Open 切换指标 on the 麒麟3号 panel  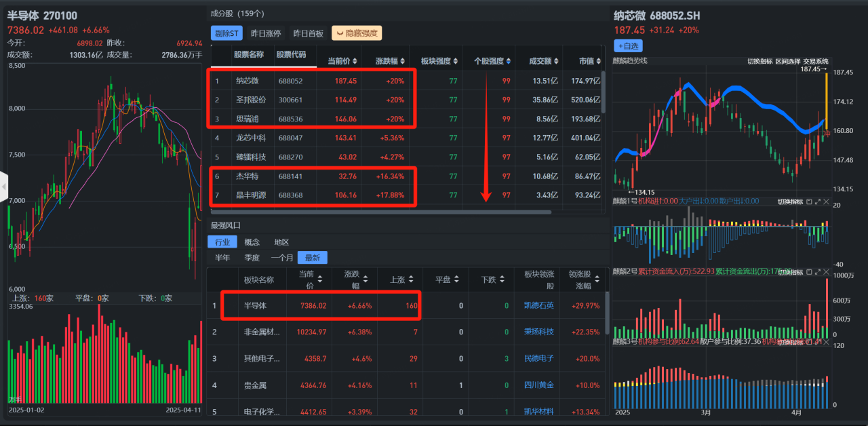[790, 343]
